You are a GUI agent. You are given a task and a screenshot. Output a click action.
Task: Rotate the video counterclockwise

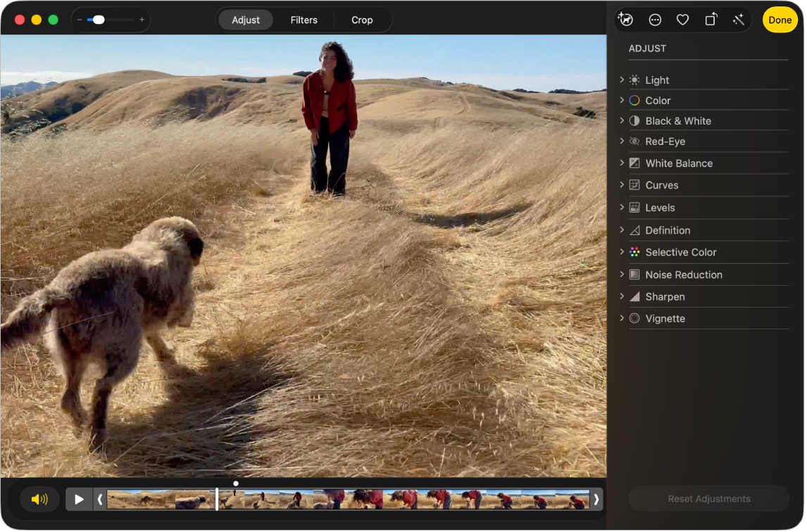click(710, 19)
